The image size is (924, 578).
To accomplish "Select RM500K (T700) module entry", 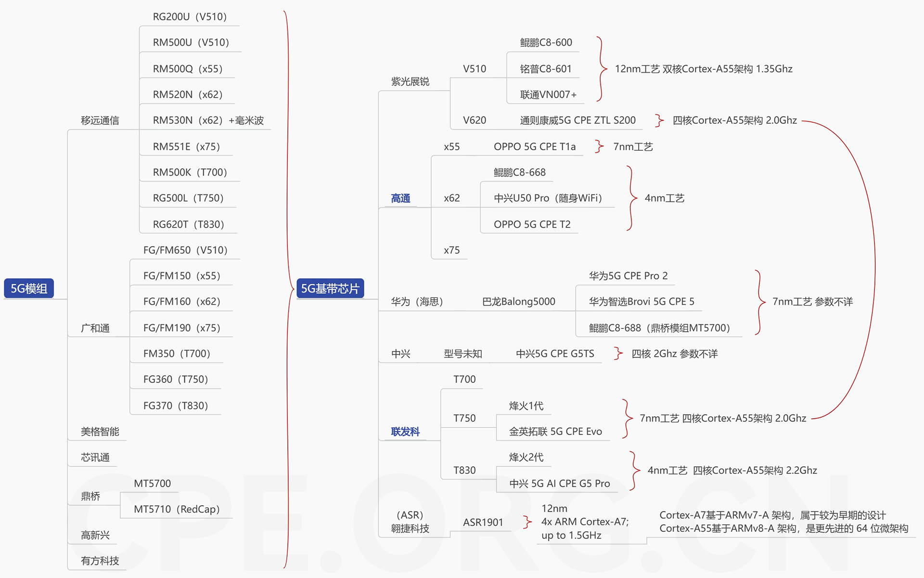I will [x=190, y=172].
